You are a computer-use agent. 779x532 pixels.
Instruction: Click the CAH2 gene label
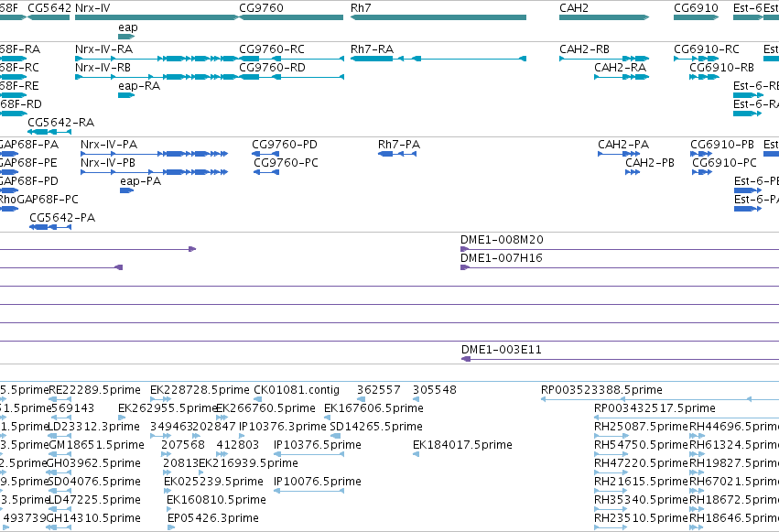tap(574, 8)
